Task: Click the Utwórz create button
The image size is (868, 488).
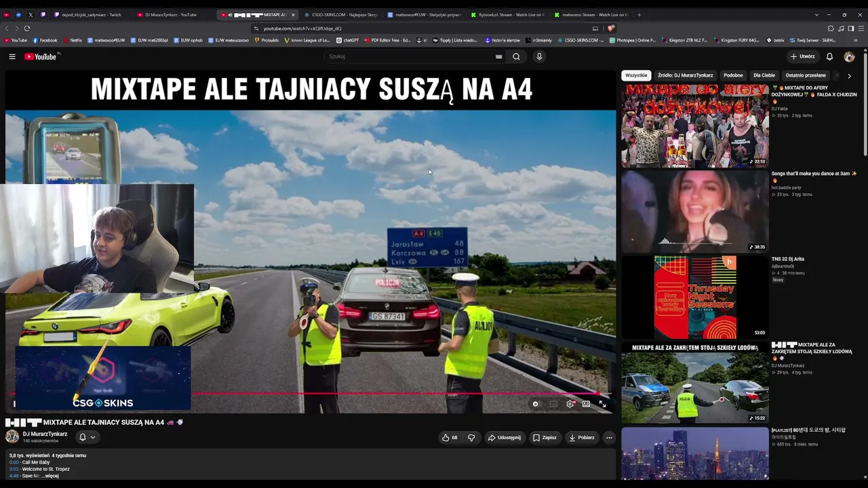Action: click(802, 57)
